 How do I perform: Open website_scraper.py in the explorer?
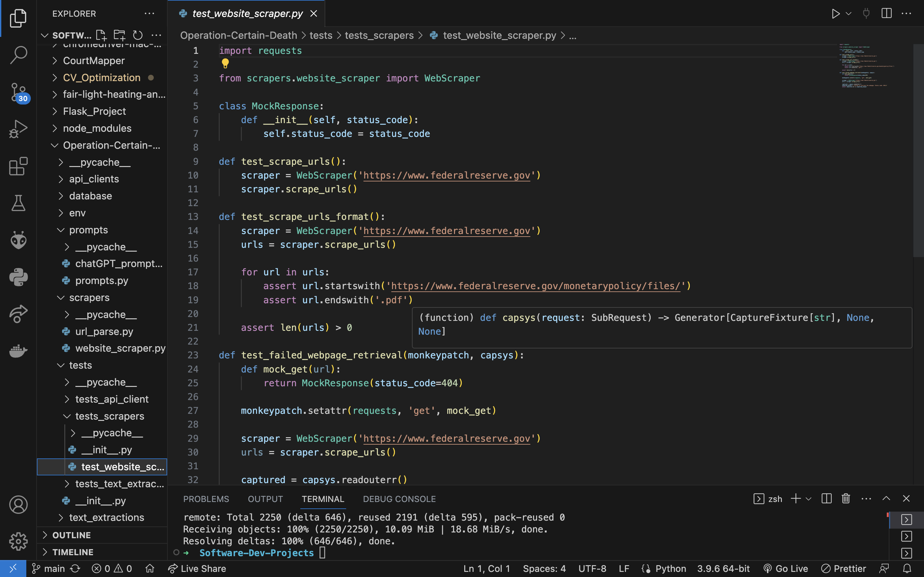[x=120, y=348]
